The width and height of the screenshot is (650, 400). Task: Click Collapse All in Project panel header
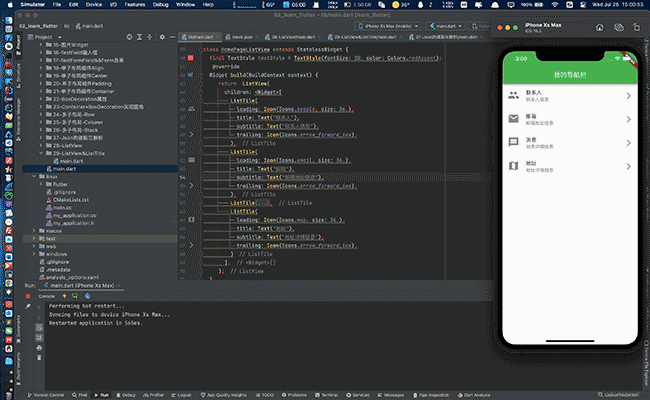(149, 37)
